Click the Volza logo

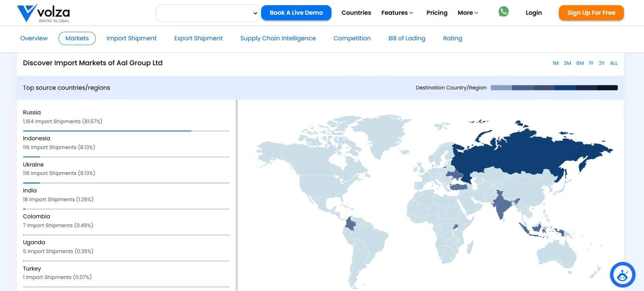tap(43, 13)
